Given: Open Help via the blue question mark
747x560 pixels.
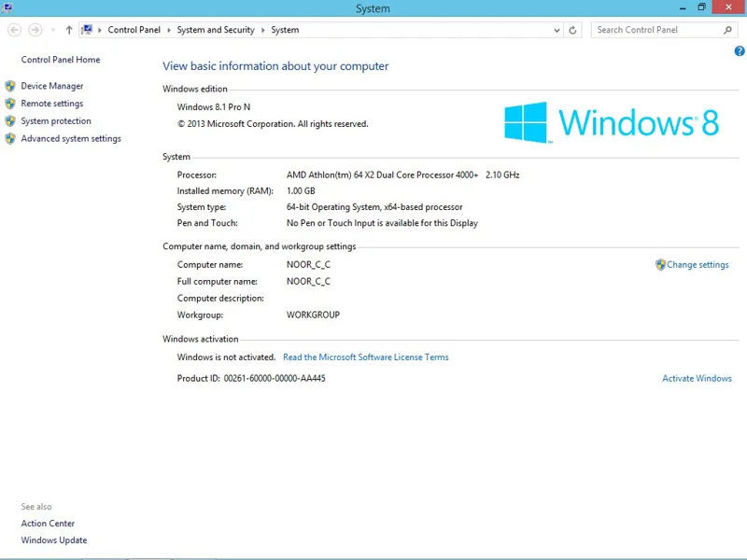Looking at the screenshot, I should tap(740, 51).
